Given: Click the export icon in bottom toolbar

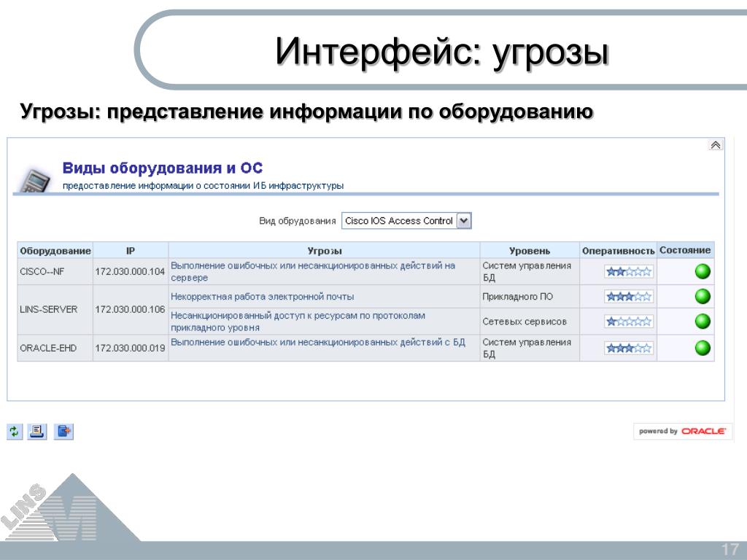Looking at the screenshot, I should tap(64, 432).
